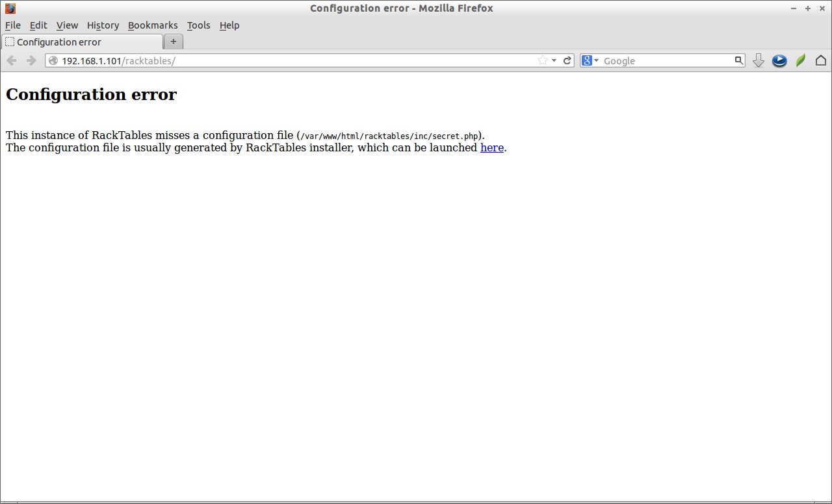The image size is (832, 504).
Task: Click the Configuration error heading
Action: click(x=91, y=94)
